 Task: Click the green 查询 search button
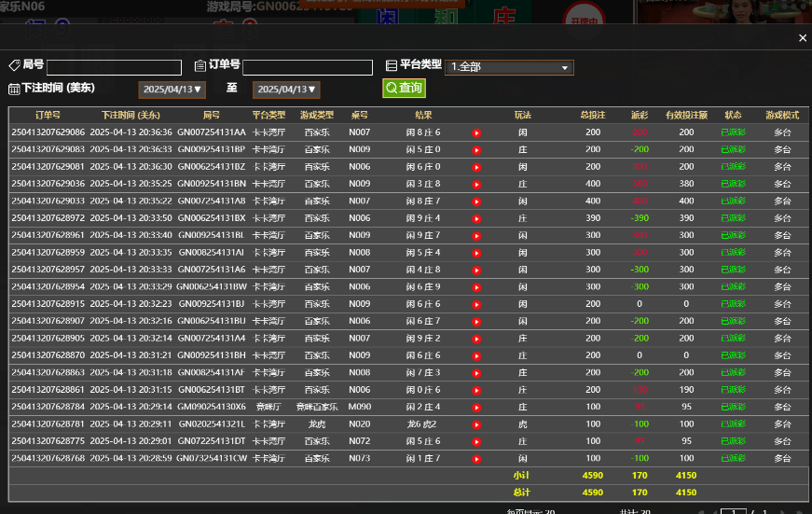click(404, 88)
